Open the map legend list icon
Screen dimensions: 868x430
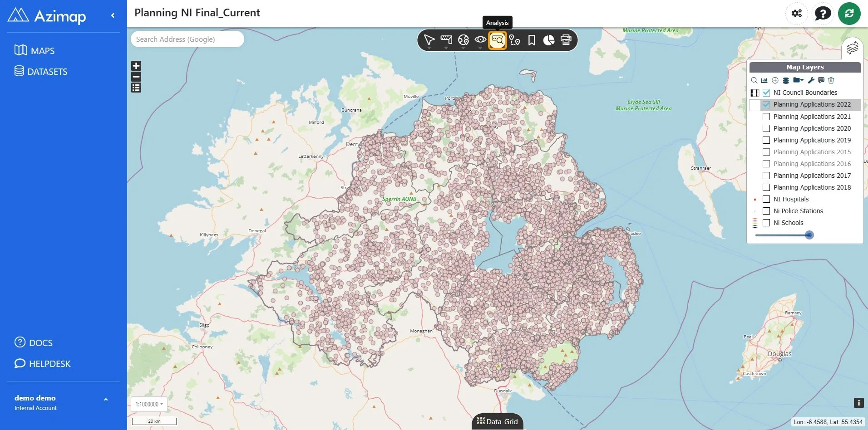(x=136, y=88)
